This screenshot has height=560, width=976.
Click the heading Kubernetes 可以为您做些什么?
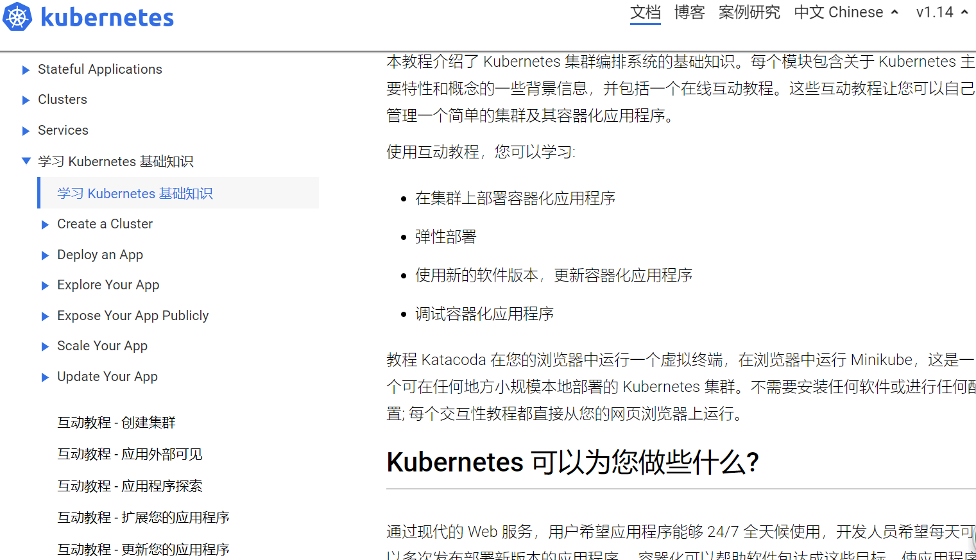point(573,462)
